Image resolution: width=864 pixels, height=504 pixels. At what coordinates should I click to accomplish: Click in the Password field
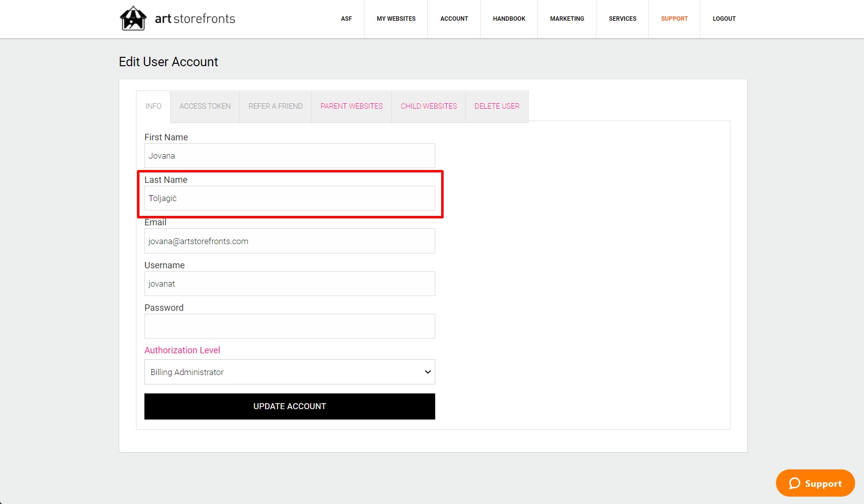(x=289, y=326)
